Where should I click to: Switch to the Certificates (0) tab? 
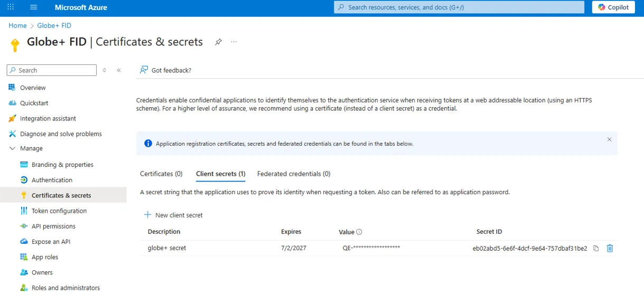(x=161, y=174)
